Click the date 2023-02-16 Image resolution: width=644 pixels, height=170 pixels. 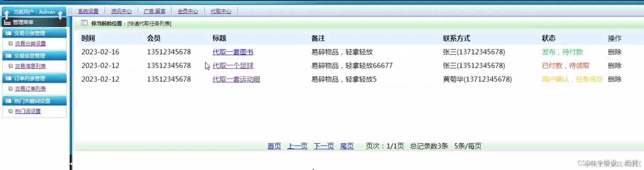tap(100, 52)
